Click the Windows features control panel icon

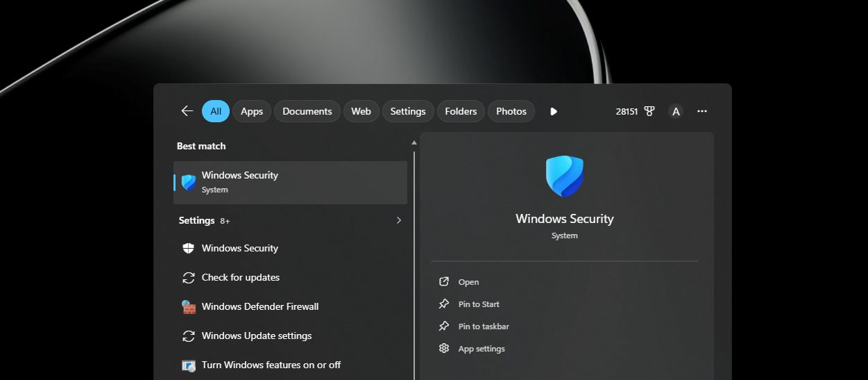(x=188, y=365)
